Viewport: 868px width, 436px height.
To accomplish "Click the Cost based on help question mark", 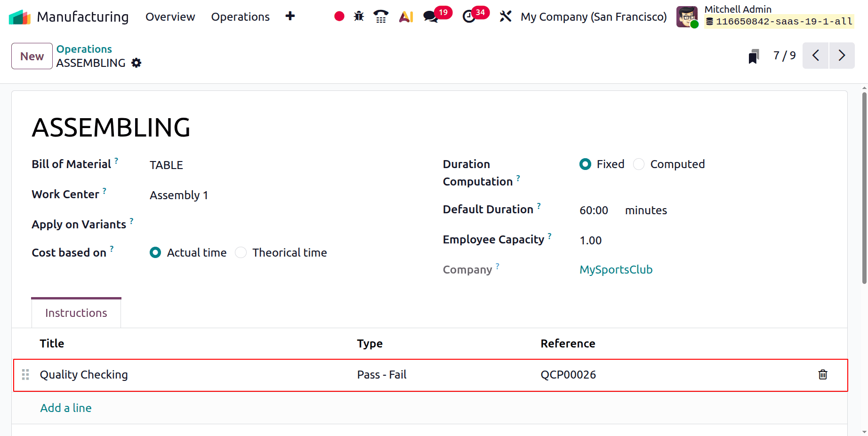I will coord(112,249).
